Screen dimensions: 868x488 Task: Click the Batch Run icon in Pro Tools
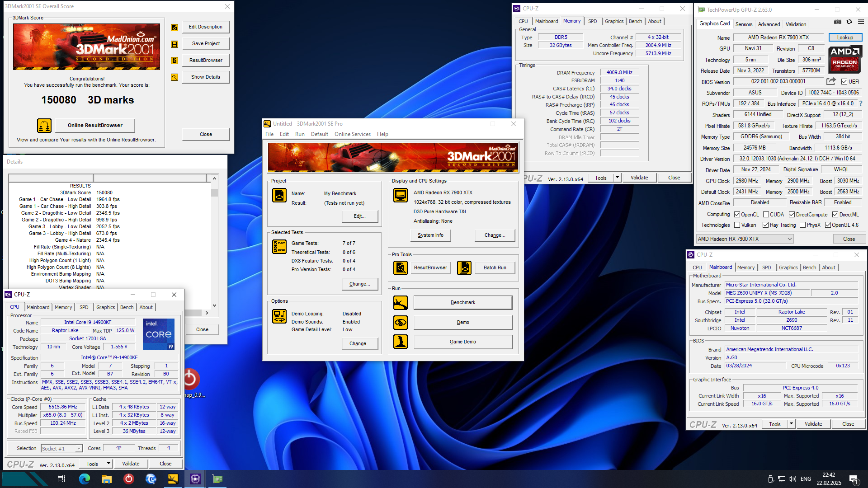click(x=464, y=268)
